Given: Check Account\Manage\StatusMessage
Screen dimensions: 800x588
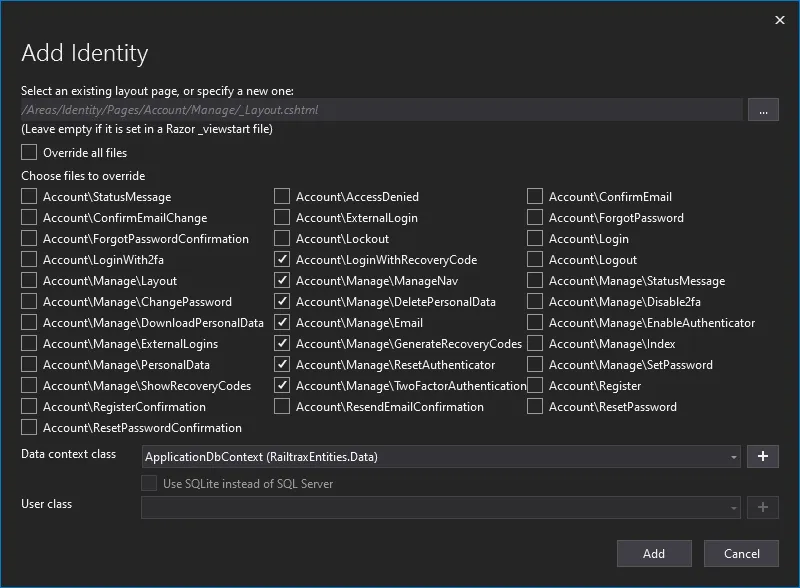Looking at the screenshot, I should [535, 280].
